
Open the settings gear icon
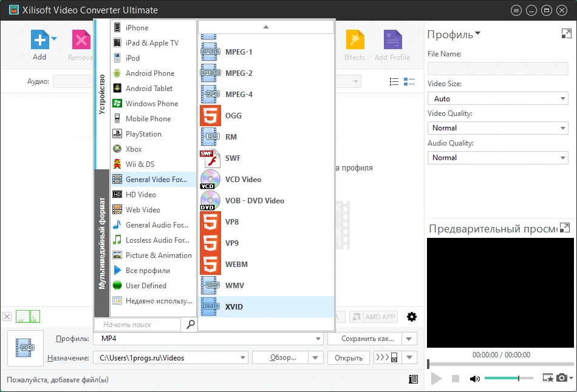point(411,317)
